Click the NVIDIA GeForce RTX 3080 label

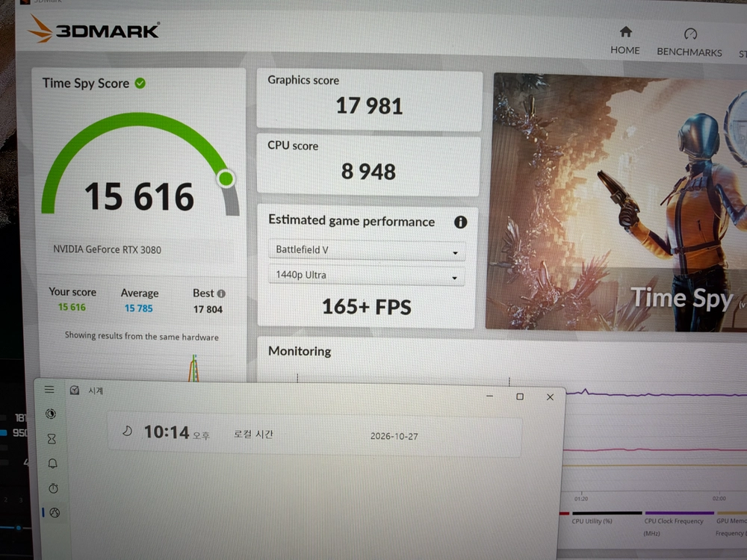coord(107,249)
